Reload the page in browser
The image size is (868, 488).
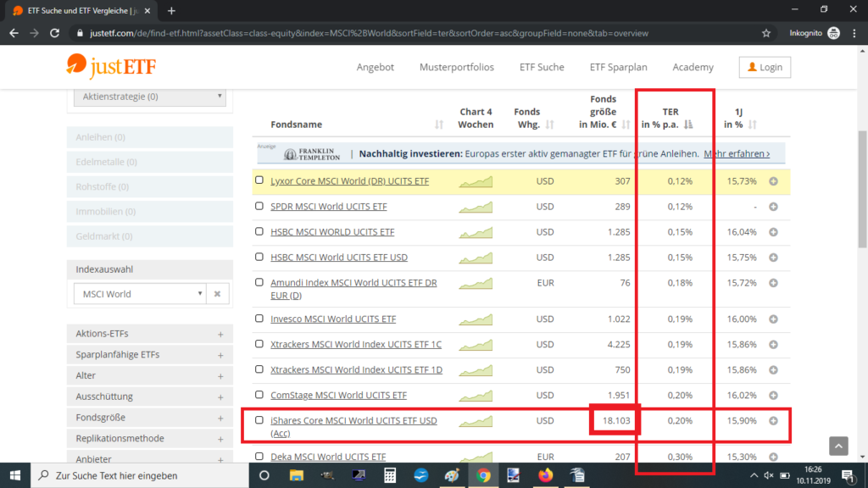click(x=54, y=33)
